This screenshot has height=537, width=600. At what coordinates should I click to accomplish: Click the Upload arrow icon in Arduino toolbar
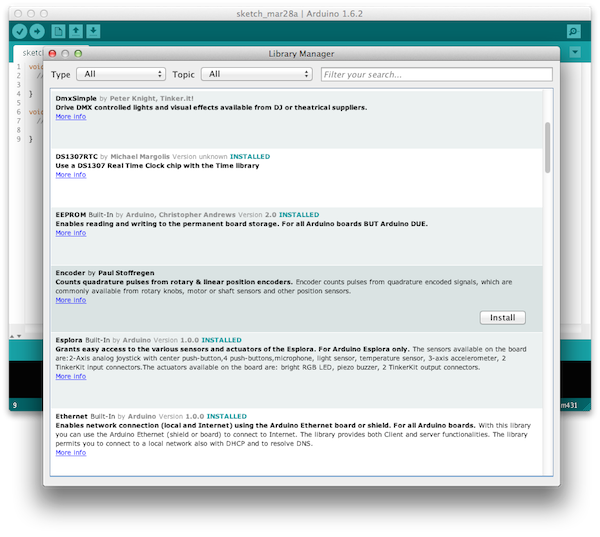[x=37, y=31]
